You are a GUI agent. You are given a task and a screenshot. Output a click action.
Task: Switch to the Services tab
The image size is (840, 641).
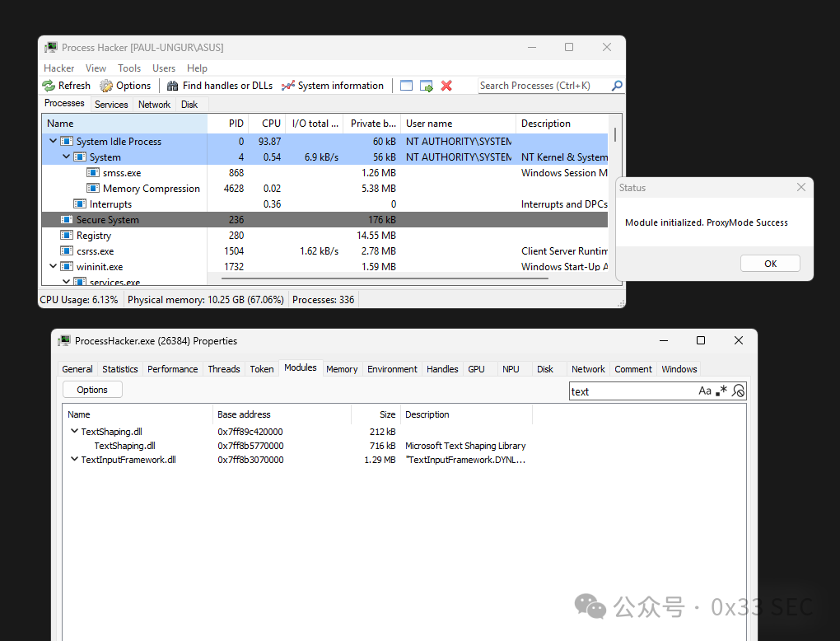click(111, 105)
